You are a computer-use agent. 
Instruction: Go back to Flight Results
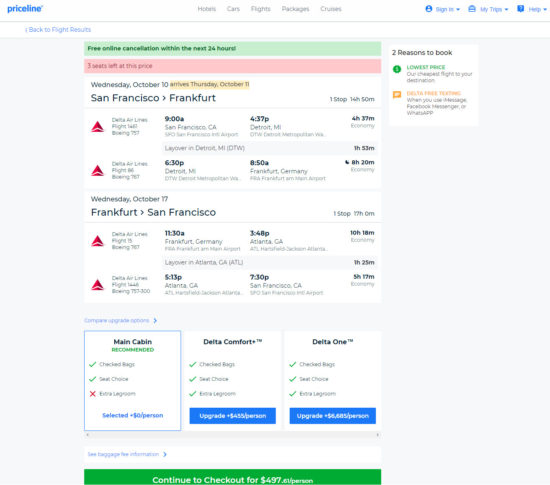pos(58,29)
